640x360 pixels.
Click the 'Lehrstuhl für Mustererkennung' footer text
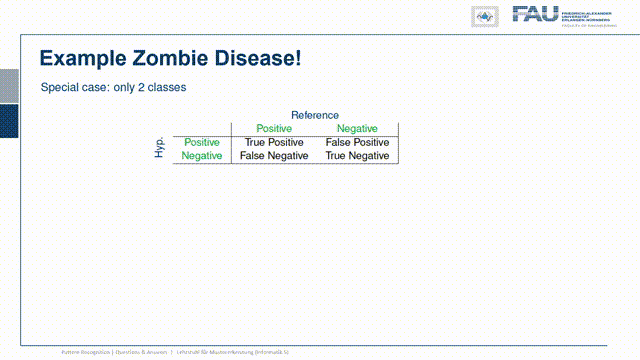coord(215,352)
